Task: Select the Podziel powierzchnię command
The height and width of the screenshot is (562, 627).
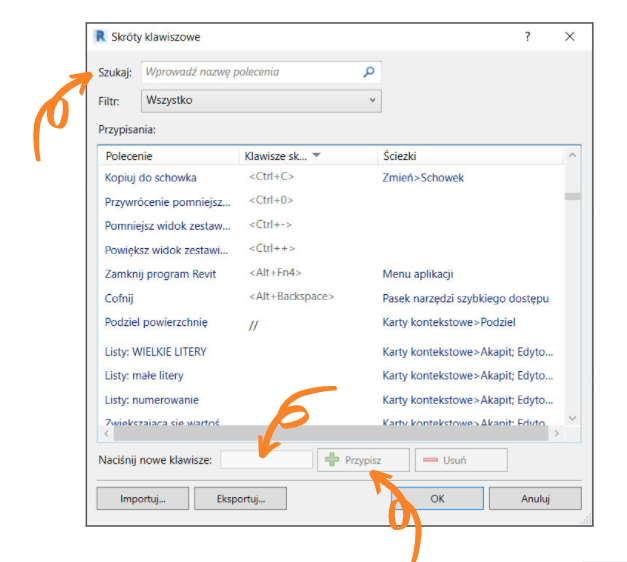Action: click(156, 322)
